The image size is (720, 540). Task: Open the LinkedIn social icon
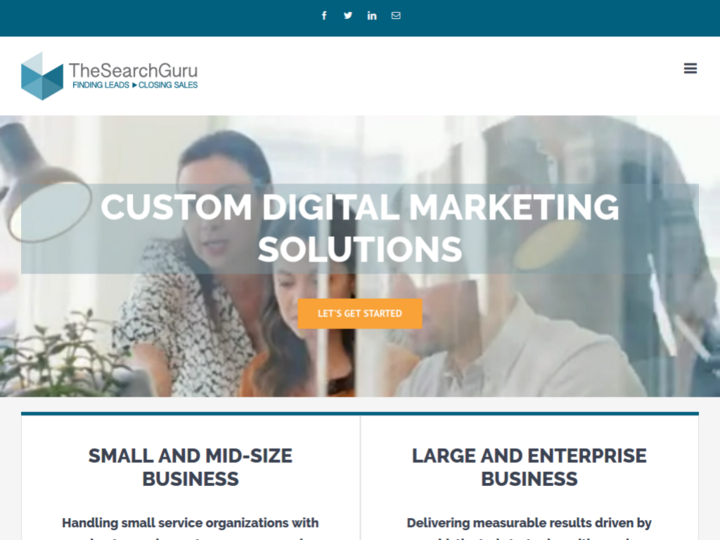pyautogui.click(x=372, y=16)
